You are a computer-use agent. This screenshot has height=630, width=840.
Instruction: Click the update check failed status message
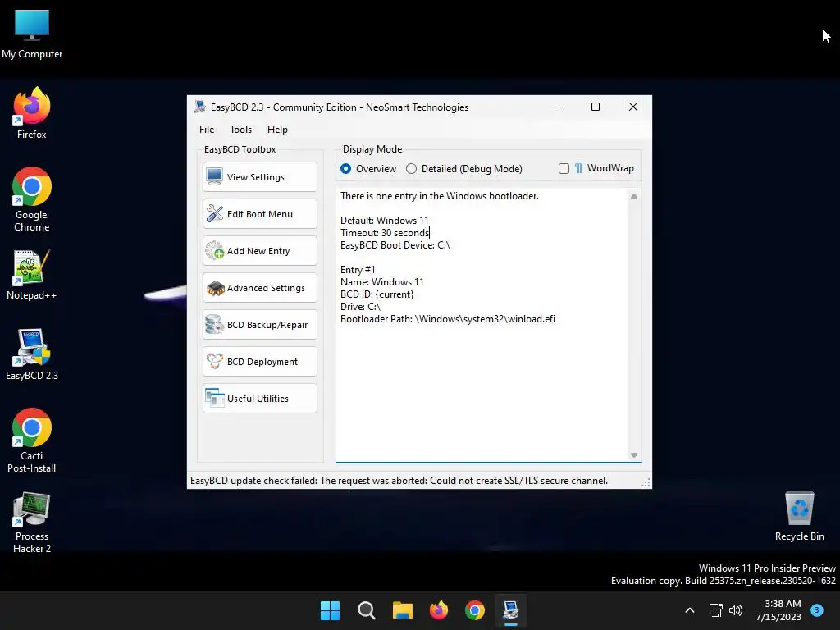399,481
